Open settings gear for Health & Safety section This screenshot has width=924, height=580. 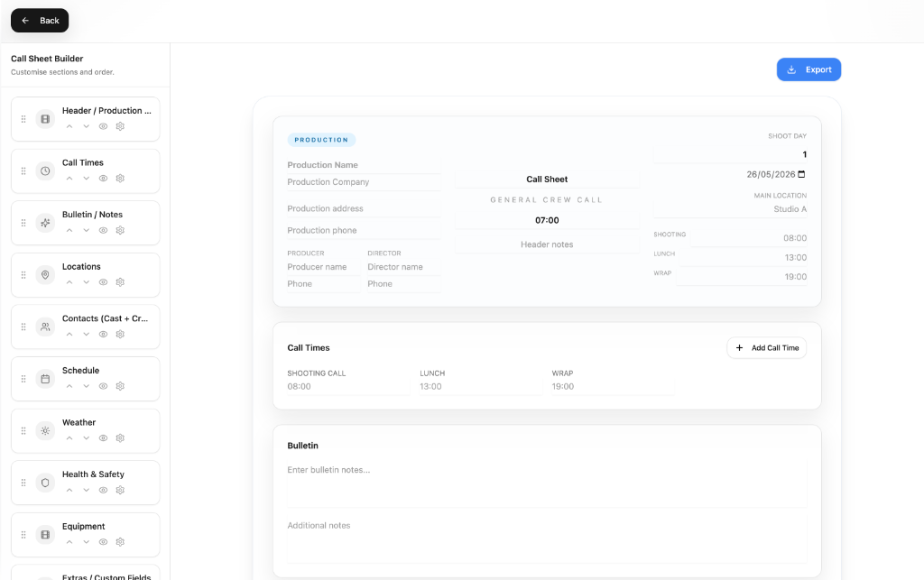(x=120, y=490)
